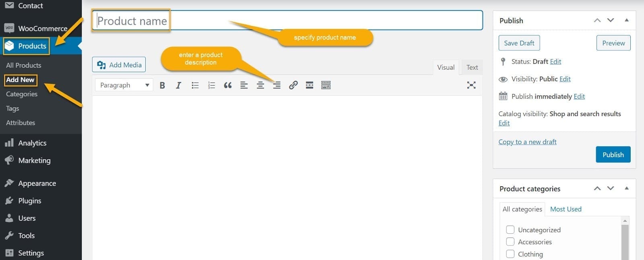Check the Accessories category
This screenshot has height=260, width=644.
(510, 242)
